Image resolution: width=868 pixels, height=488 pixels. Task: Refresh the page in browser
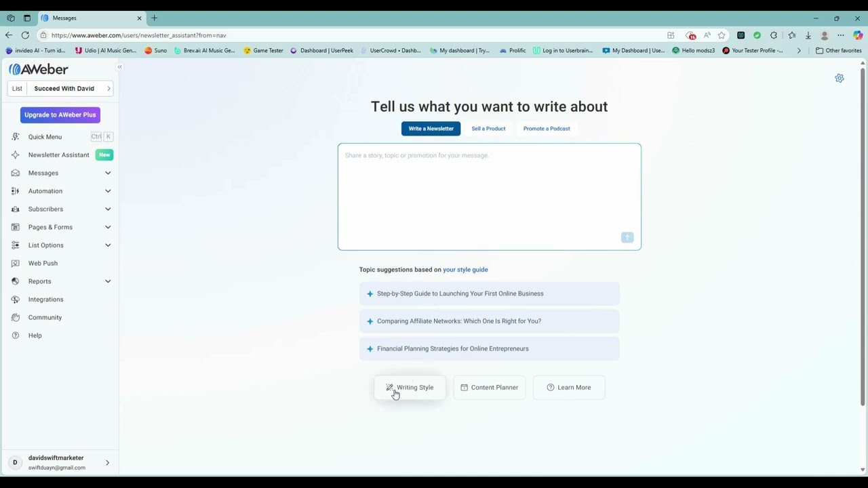coord(25,35)
